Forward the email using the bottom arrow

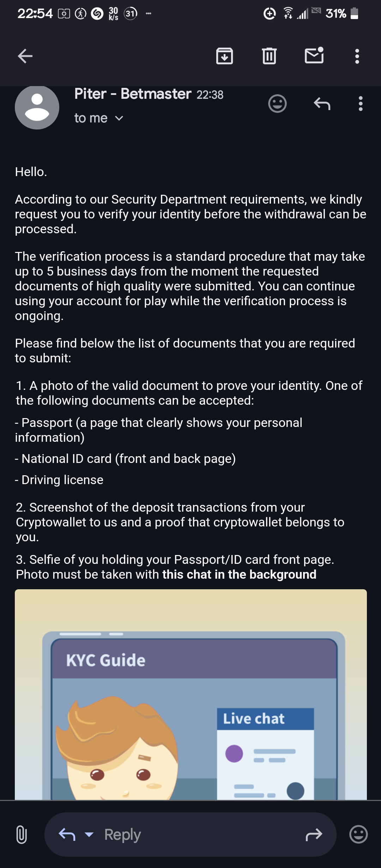314,834
